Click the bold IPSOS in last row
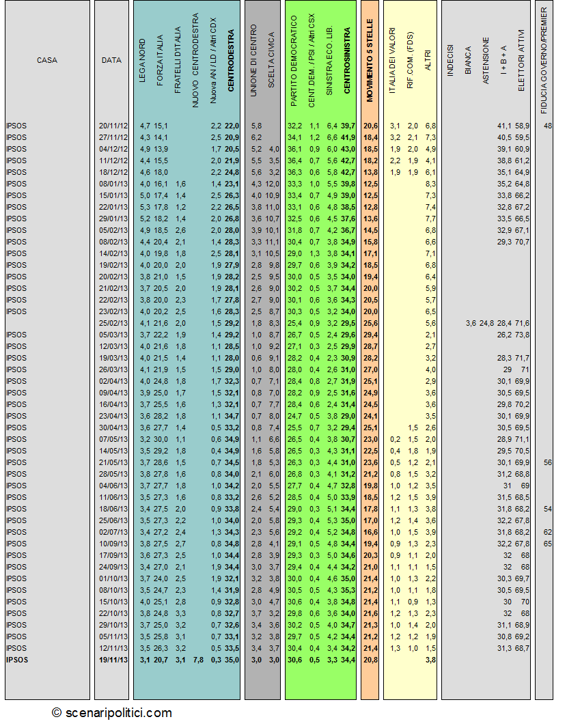This screenshot has width=567, height=728. coord(17,660)
